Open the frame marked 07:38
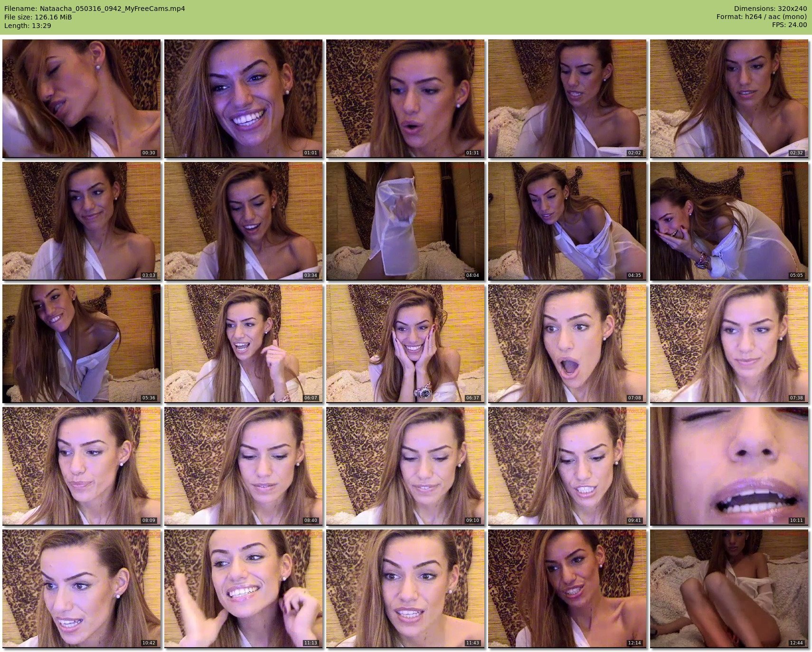The height and width of the screenshot is (652, 812). (x=729, y=343)
